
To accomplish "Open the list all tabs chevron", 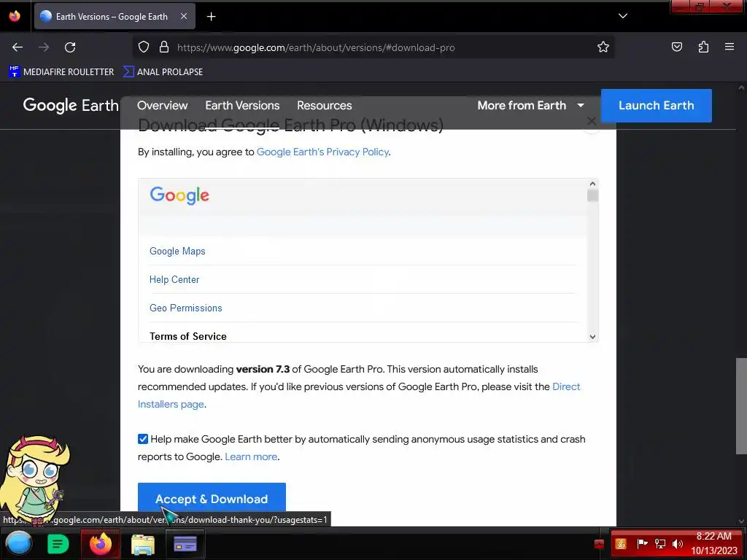I will (x=623, y=16).
